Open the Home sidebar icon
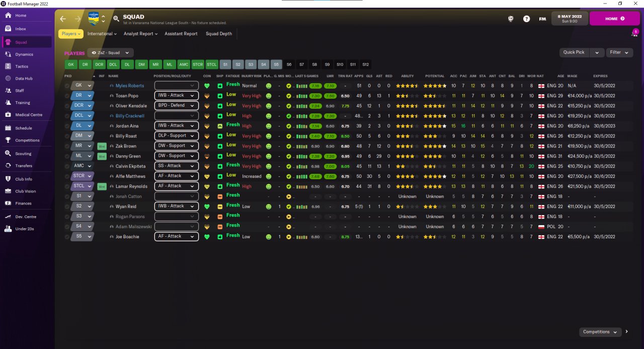This screenshot has height=349, width=644. pyautogui.click(x=9, y=16)
